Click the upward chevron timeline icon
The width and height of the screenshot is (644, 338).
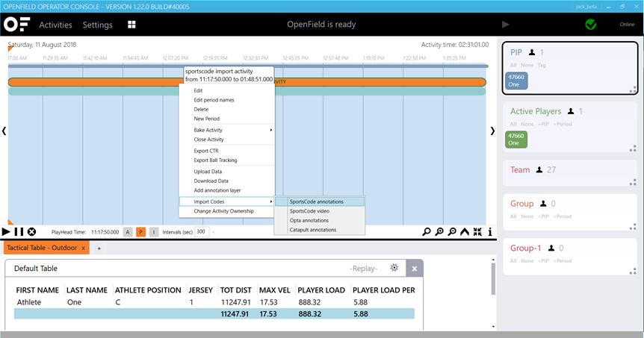(x=465, y=232)
